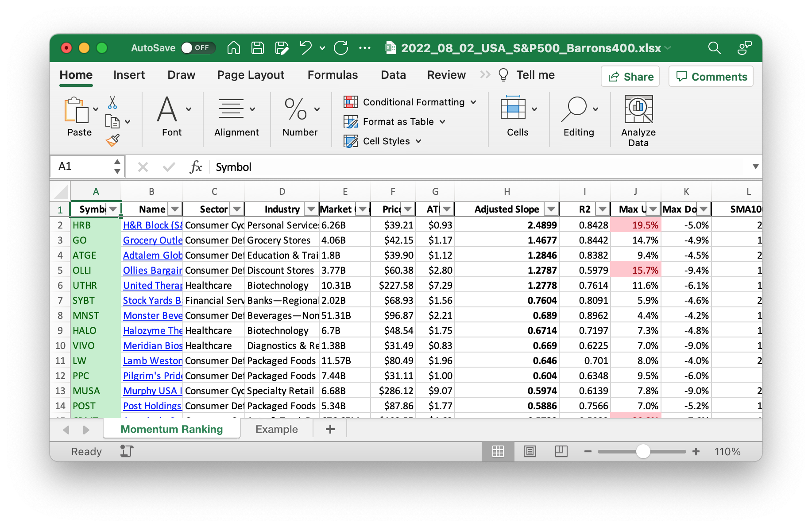Viewport: 812px width, 527px height.
Task: Expand the Adjusted Slope filter dropdown
Action: coord(551,209)
